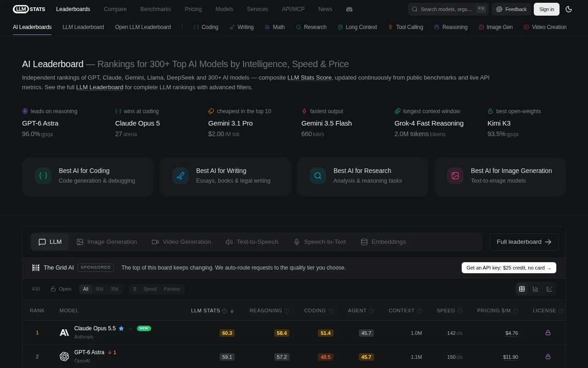Image resolution: width=588 pixels, height=368 pixels.
Task: Click the info icon beside REASONING header
Action: (287, 311)
